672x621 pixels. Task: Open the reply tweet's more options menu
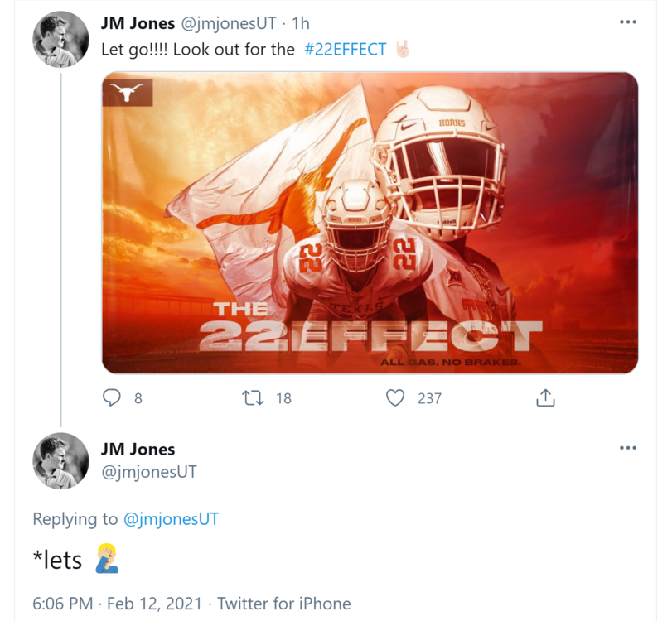pos(628,448)
